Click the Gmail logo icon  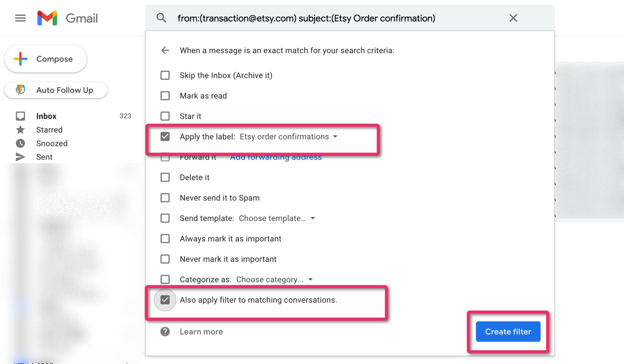click(x=47, y=18)
